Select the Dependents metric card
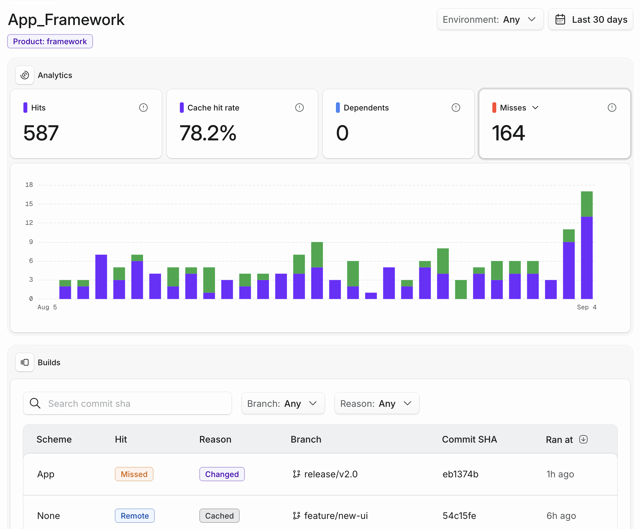 tap(398, 124)
